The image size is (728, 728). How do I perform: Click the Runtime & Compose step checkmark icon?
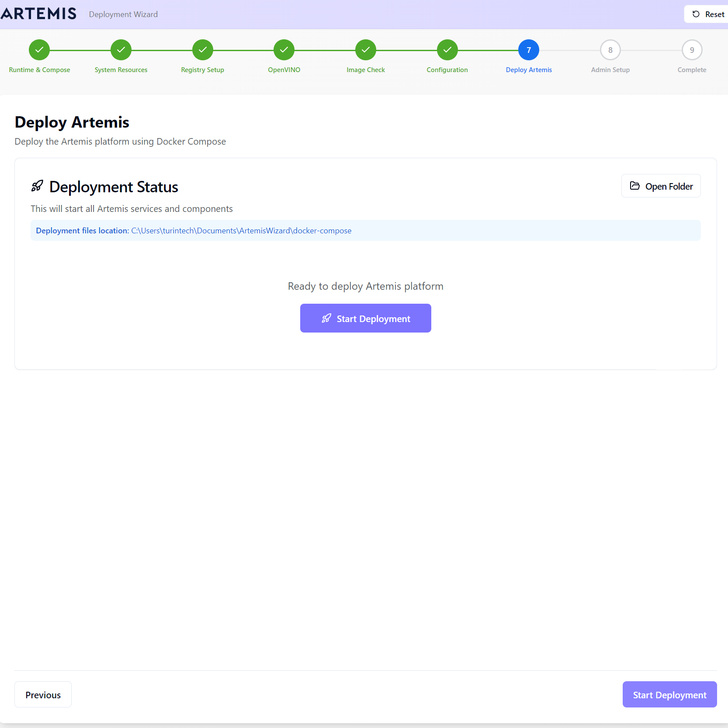(x=39, y=50)
